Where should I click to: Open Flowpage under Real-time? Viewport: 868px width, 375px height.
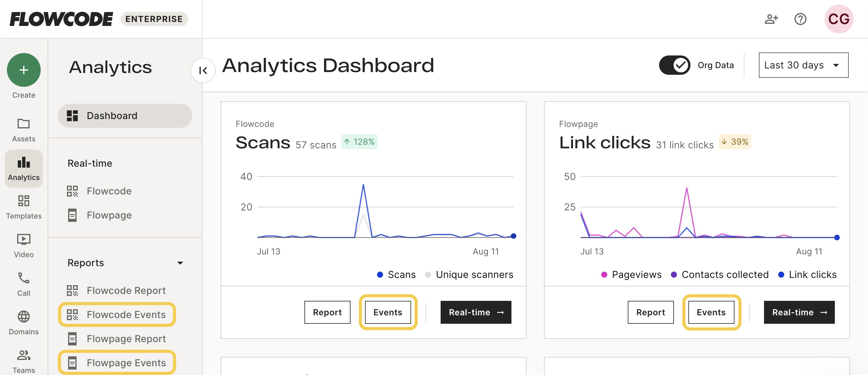pyautogui.click(x=109, y=215)
